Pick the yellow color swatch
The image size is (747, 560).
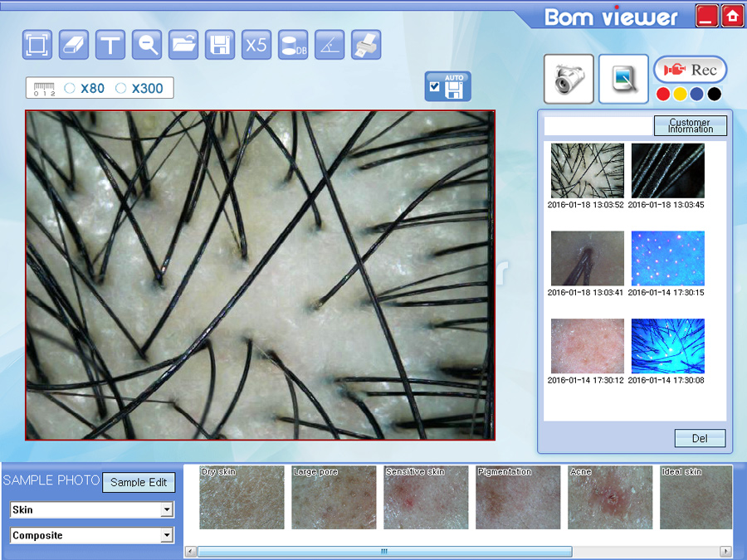680,94
